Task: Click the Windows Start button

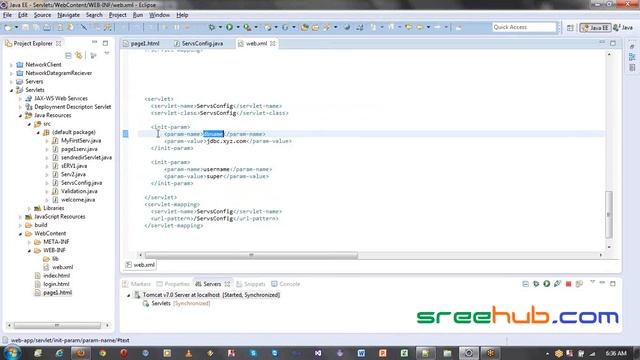Action: pyautogui.click(x=11, y=353)
